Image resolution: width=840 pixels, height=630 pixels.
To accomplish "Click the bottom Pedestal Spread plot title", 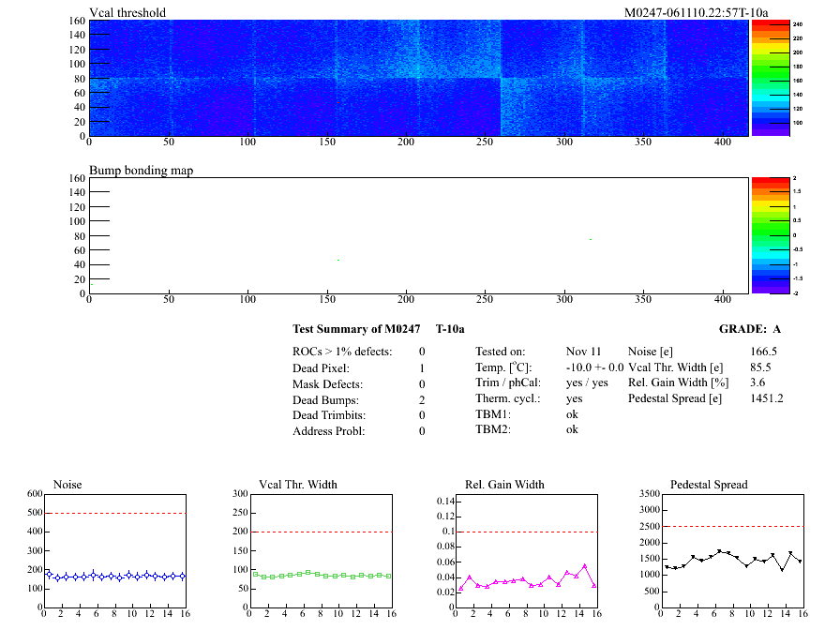I will point(709,485).
